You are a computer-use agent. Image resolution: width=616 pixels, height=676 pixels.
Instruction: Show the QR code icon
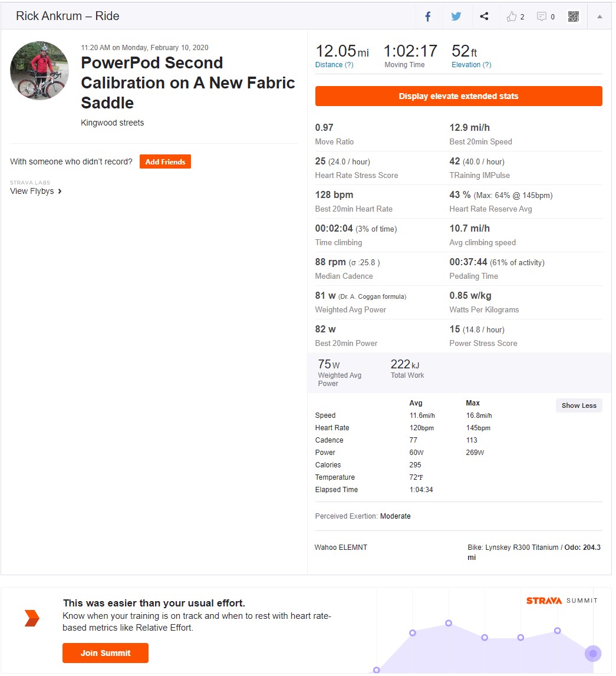[x=574, y=17]
